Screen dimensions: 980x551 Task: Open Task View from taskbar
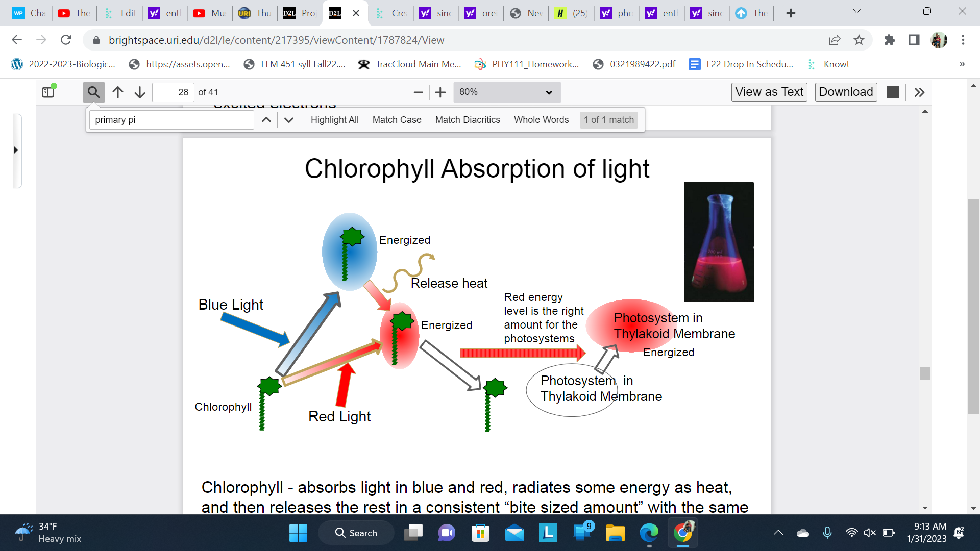click(413, 533)
